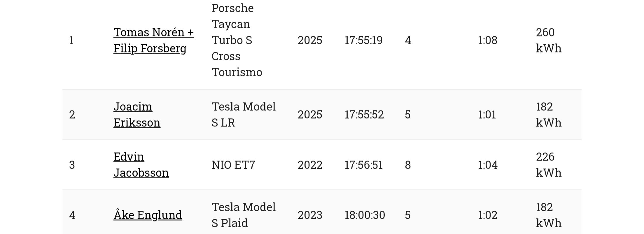Open Joacim Eriksson's profile link
Image resolution: width=644 pixels, height=234 pixels.
(x=136, y=115)
